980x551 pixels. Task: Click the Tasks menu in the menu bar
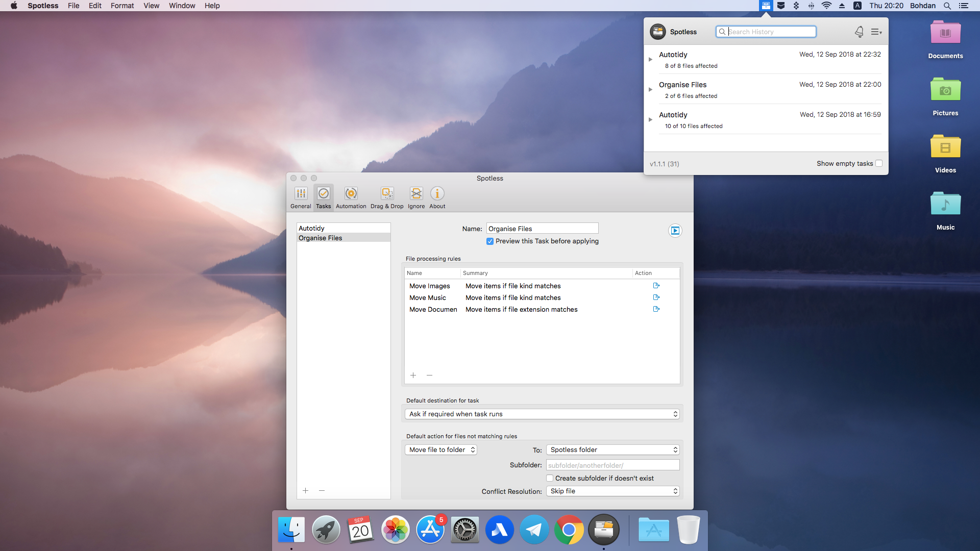(323, 198)
